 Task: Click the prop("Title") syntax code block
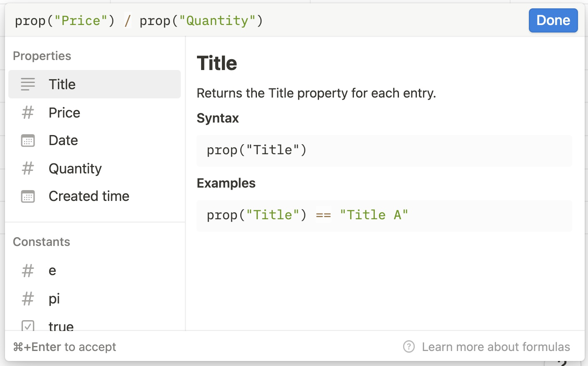[384, 150]
